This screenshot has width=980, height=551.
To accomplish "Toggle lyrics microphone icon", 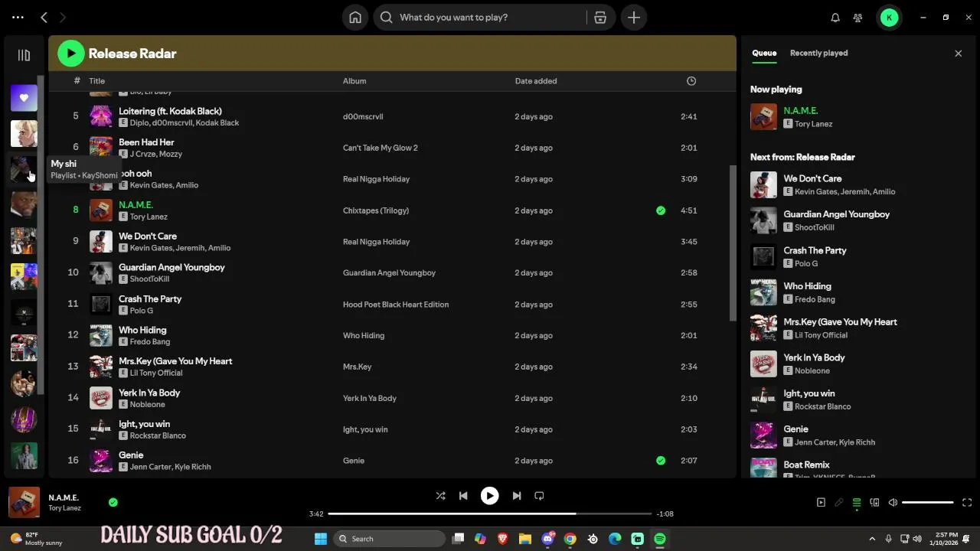I will (839, 502).
